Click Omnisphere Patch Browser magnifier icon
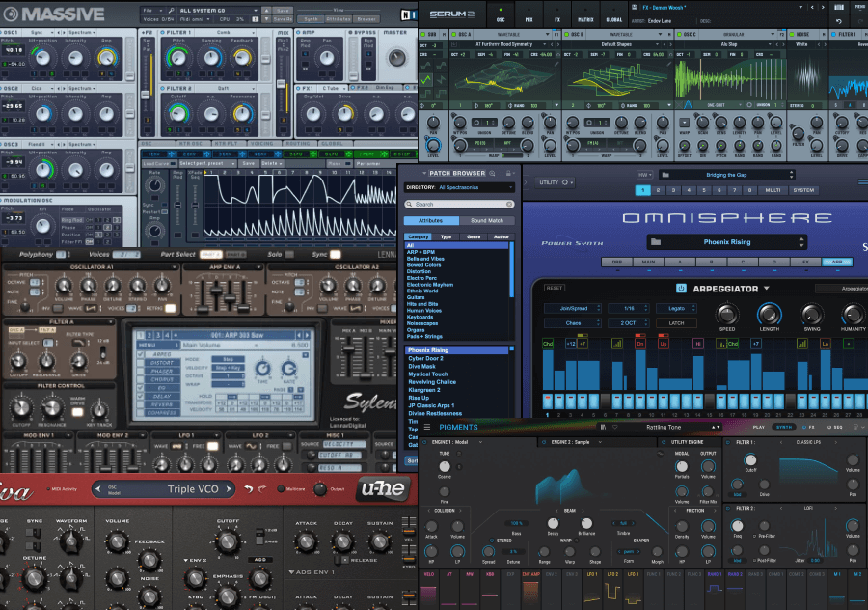 [492, 174]
